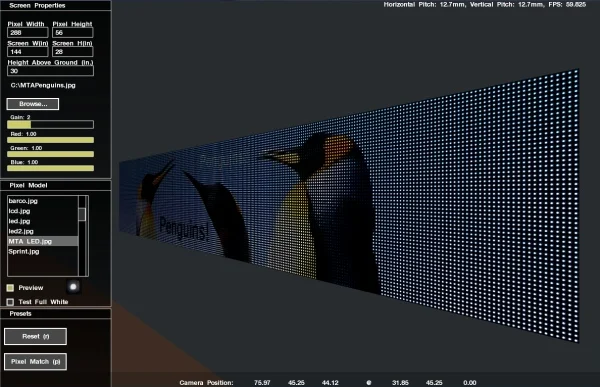Click the Pixel Model list scrollbar thumb

tap(82, 214)
